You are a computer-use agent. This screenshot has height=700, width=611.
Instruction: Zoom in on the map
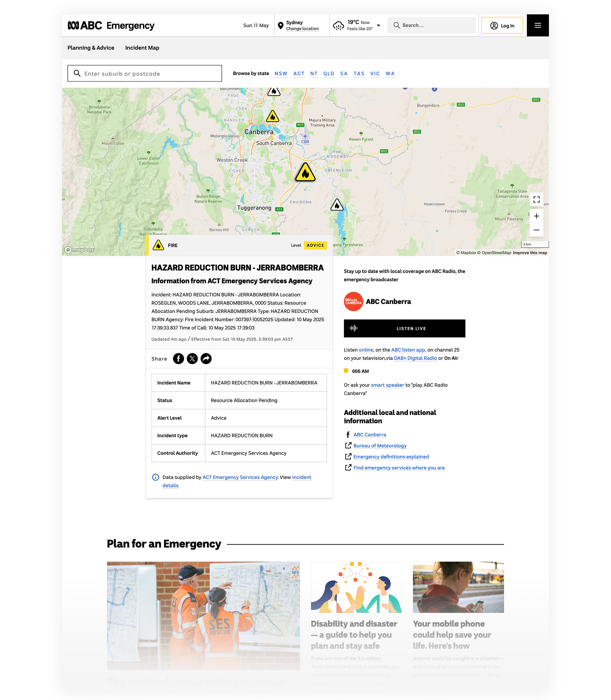click(536, 216)
